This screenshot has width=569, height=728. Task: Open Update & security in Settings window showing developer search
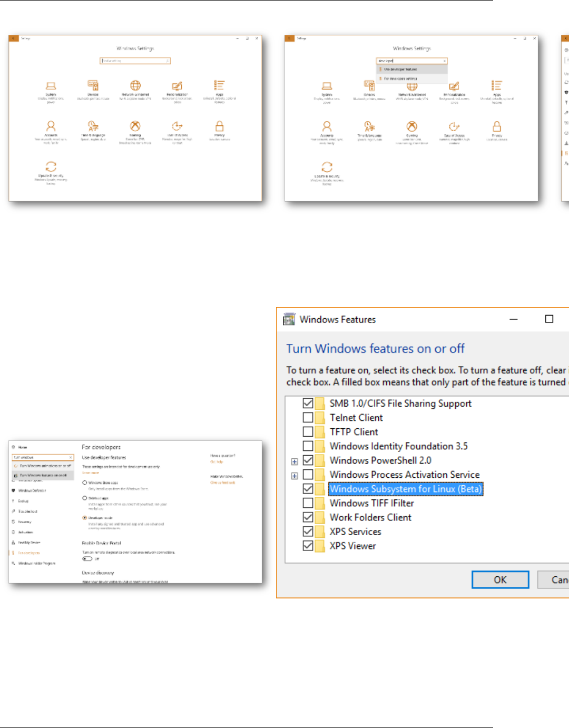click(x=327, y=173)
